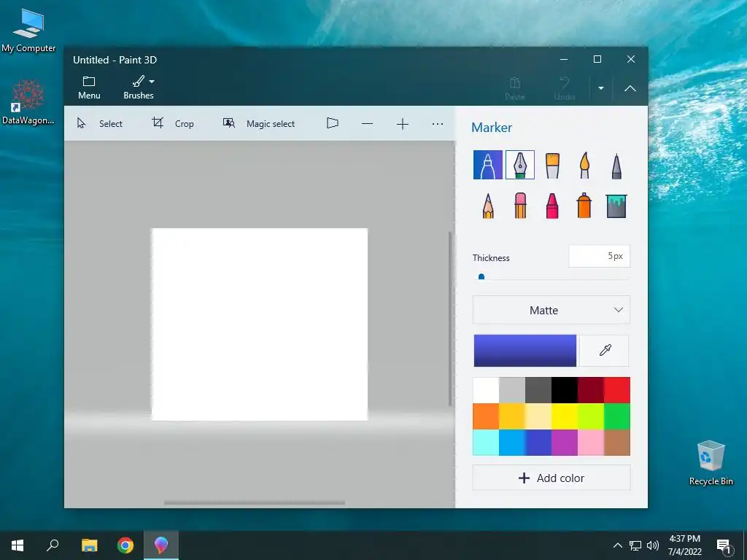Click the vertical canvas scrollbar
This screenshot has width=747, height=560.
coord(450,319)
